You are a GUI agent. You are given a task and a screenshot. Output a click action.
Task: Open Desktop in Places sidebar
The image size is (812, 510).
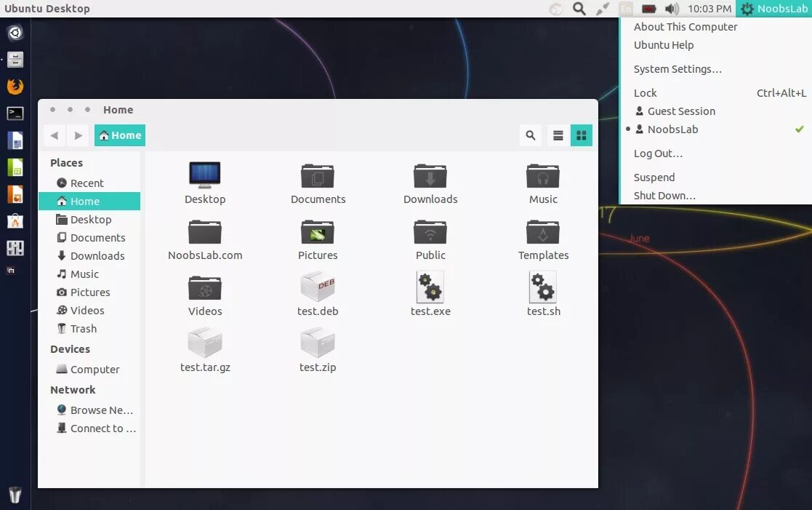click(x=89, y=219)
